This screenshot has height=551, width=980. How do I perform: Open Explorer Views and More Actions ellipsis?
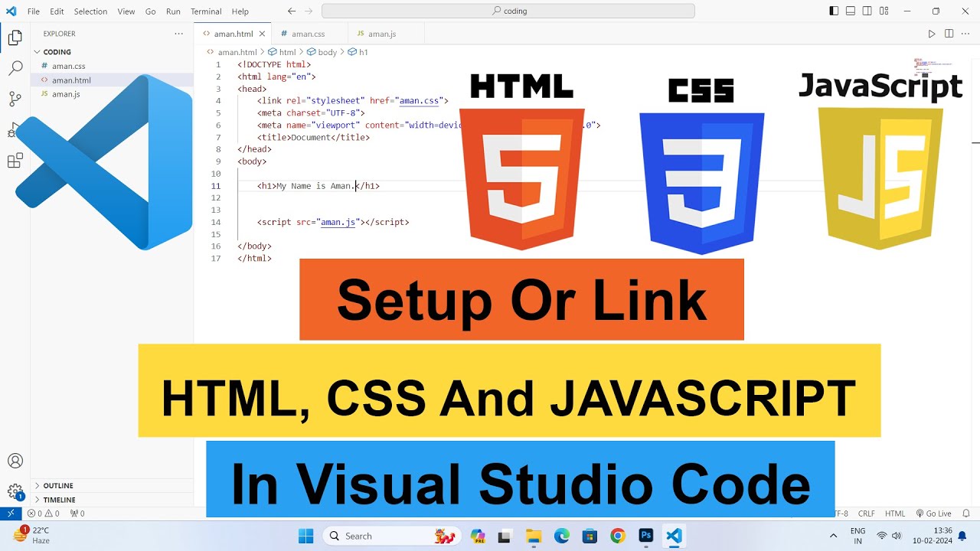click(178, 34)
